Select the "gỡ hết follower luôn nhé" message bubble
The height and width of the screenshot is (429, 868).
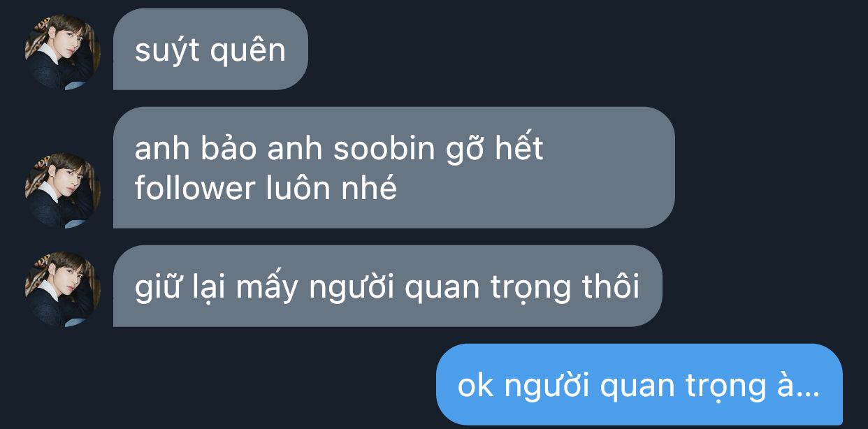(393, 168)
